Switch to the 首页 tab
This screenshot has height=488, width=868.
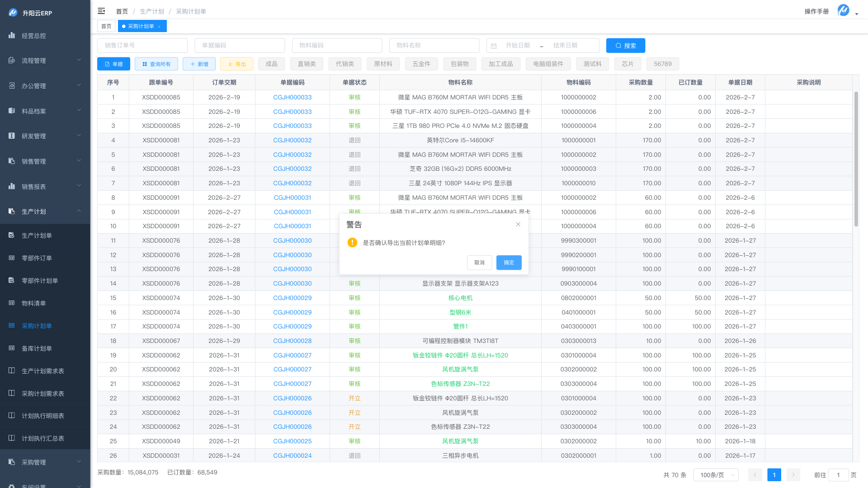pyautogui.click(x=106, y=26)
